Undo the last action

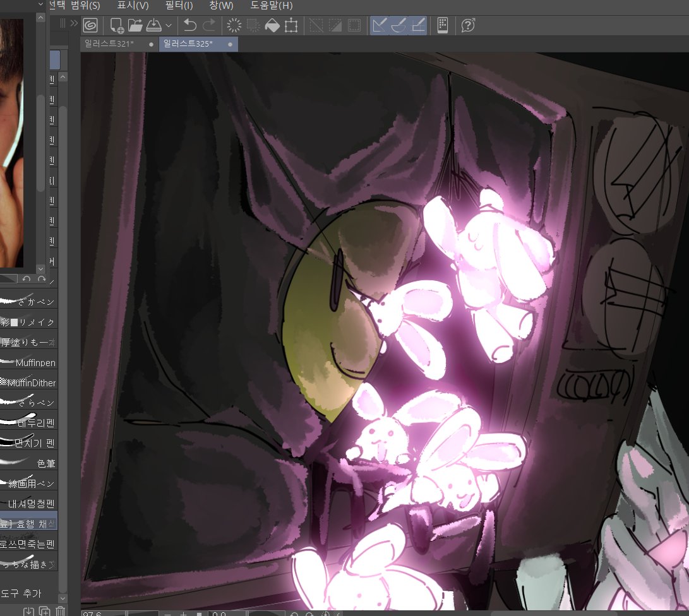tap(190, 25)
